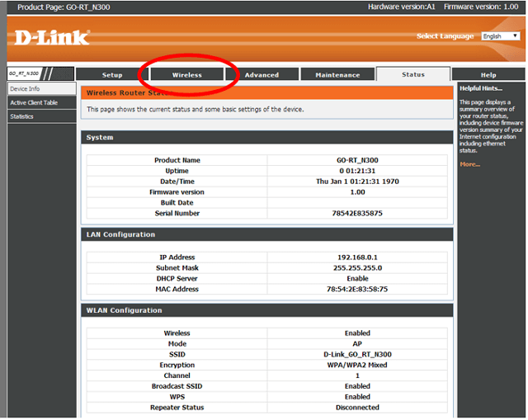Click the serial number 78542E835875
Viewport: 528px width, 420px height.
(357, 213)
